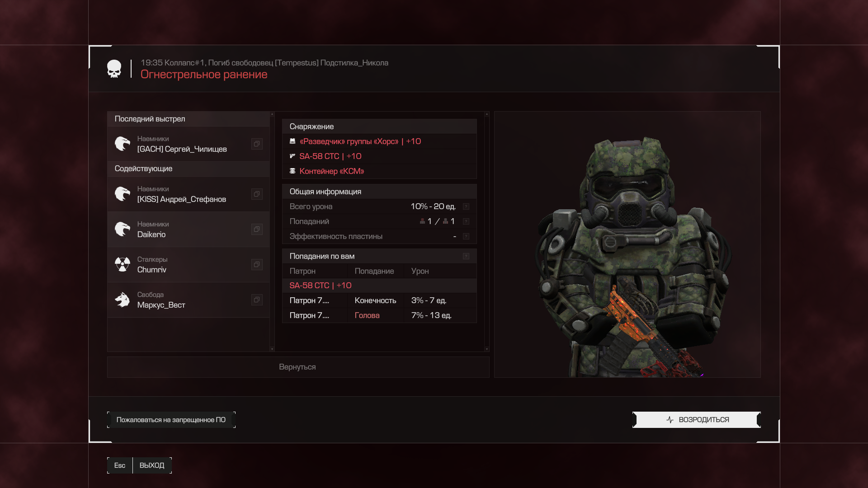
Task: Copy the name [KISS] Андрей_Стефанов
Action: coord(257,194)
